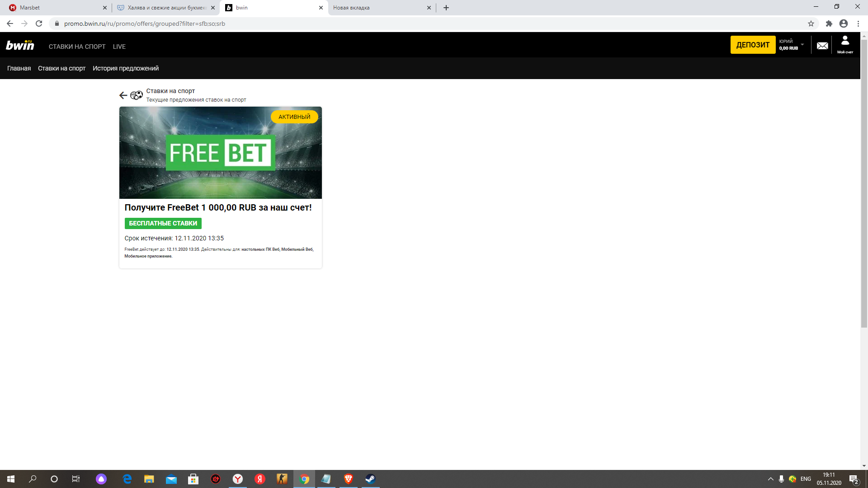Navigate forward in browser history
This screenshot has height=488, width=868.
pyautogui.click(x=24, y=23)
